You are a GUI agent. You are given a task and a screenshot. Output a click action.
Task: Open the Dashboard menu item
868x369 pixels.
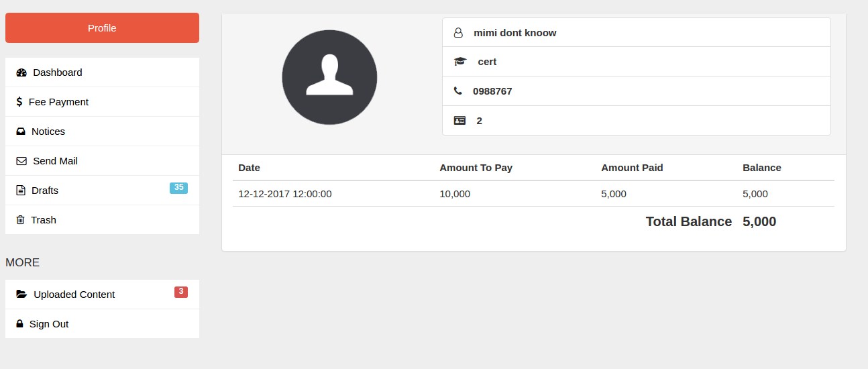tap(102, 72)
